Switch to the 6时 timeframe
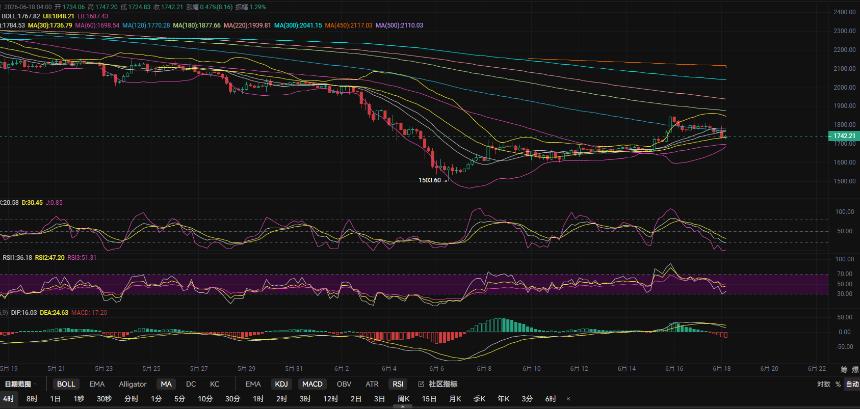860x409 pixels. pyautogui.click(x=550, y=399)
